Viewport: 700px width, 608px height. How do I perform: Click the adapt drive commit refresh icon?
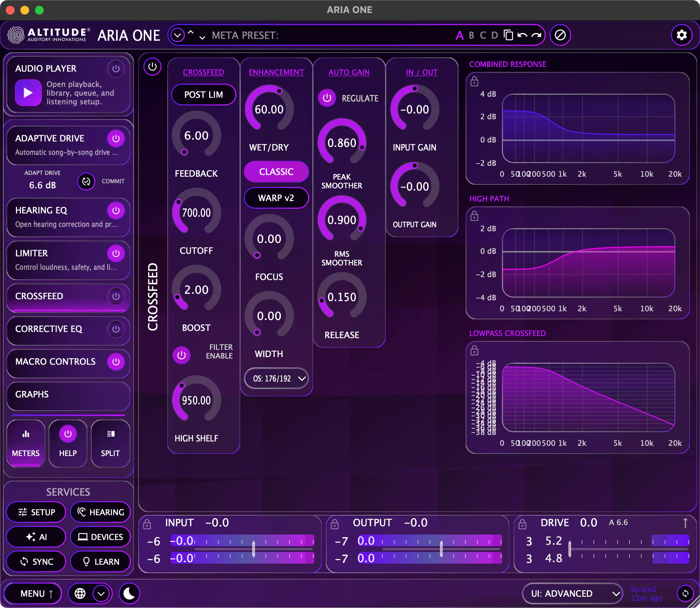point(86,181)
